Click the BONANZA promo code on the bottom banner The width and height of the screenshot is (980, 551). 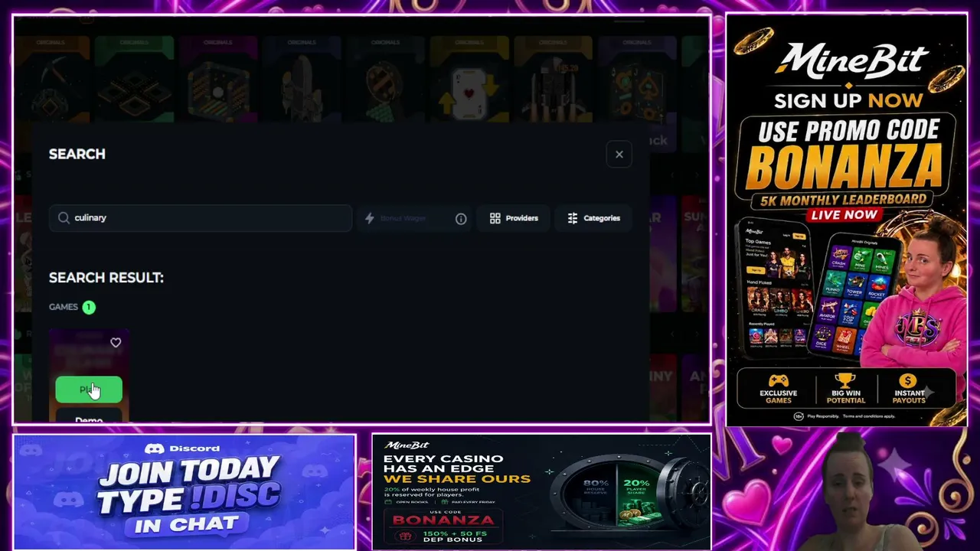click(443, 520)
